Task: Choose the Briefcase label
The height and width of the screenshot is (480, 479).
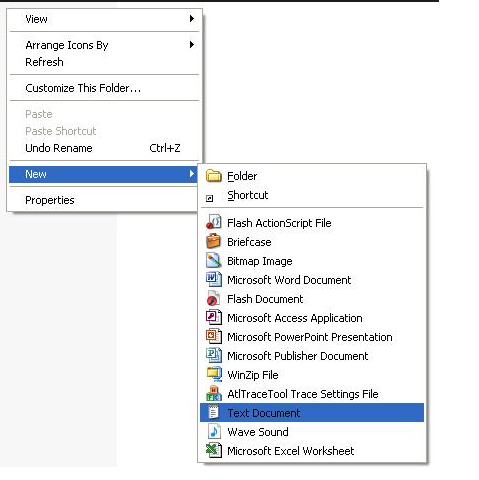Action: point(249,242)
